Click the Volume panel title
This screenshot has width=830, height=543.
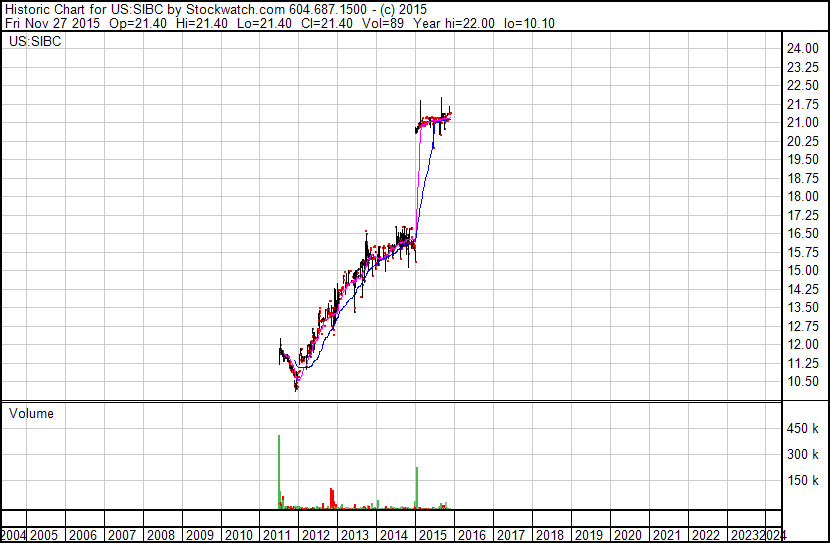click(31, 413)
